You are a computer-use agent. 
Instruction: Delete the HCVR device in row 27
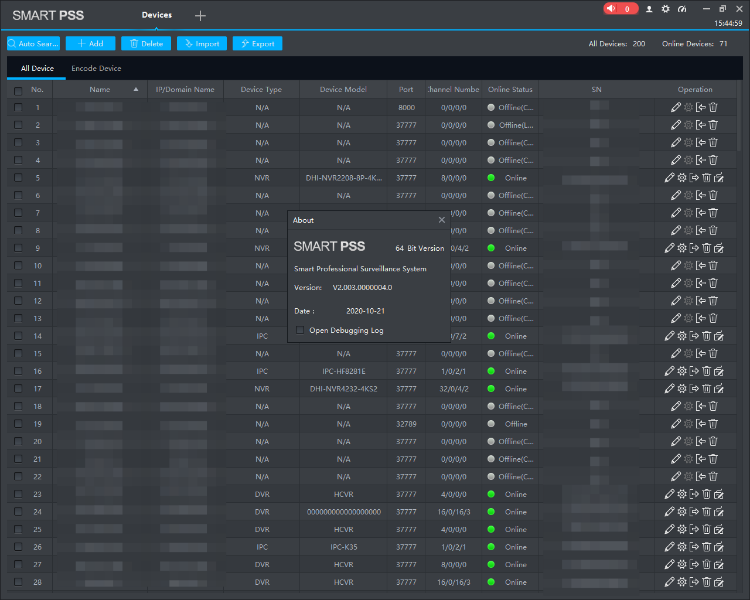(x=706, y=565)
